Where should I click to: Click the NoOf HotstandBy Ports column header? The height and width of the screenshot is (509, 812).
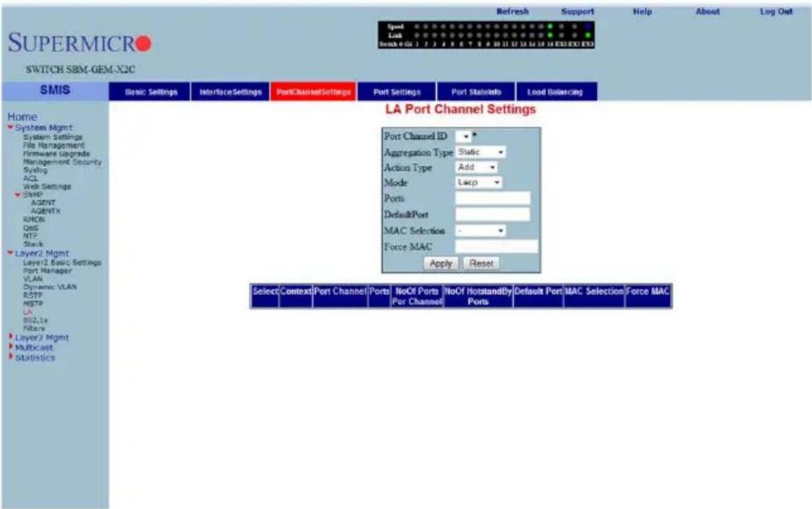[x=478, y=297]
